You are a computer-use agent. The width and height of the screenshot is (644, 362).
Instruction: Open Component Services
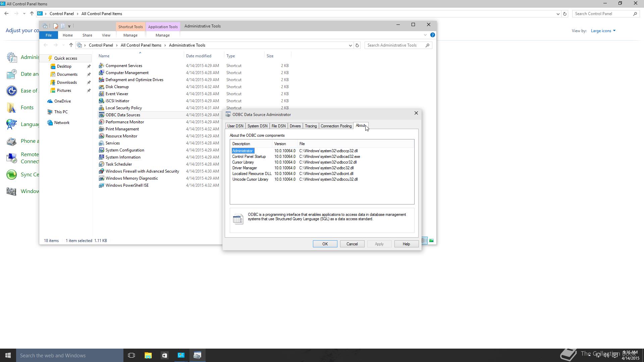point(123,65)
